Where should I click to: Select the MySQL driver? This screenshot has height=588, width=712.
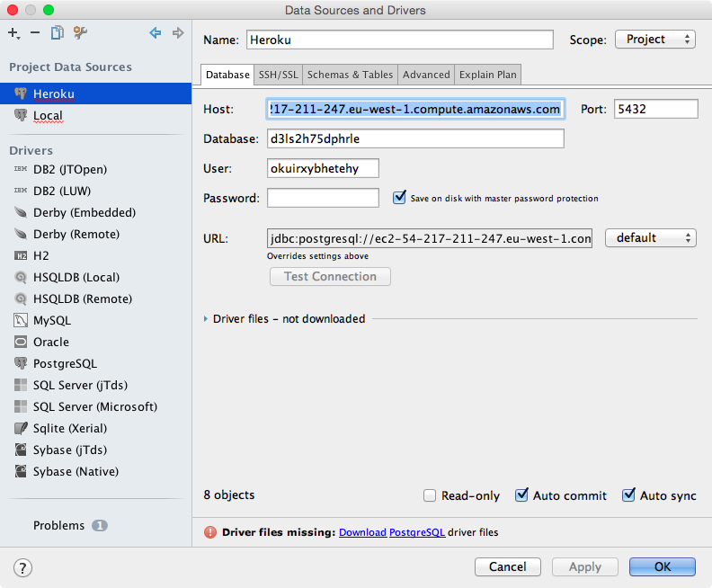pos(96,321)
